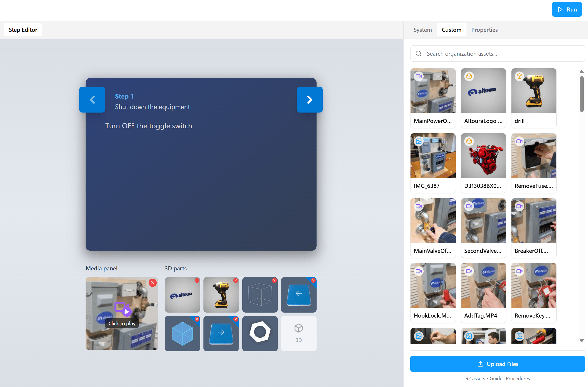Select the hex nut 3D part
The width and height of the screenshot is (588, 387).
click(260, 334)
